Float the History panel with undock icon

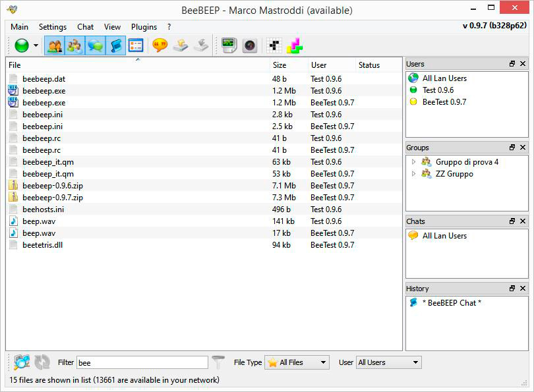pos(512,288)
